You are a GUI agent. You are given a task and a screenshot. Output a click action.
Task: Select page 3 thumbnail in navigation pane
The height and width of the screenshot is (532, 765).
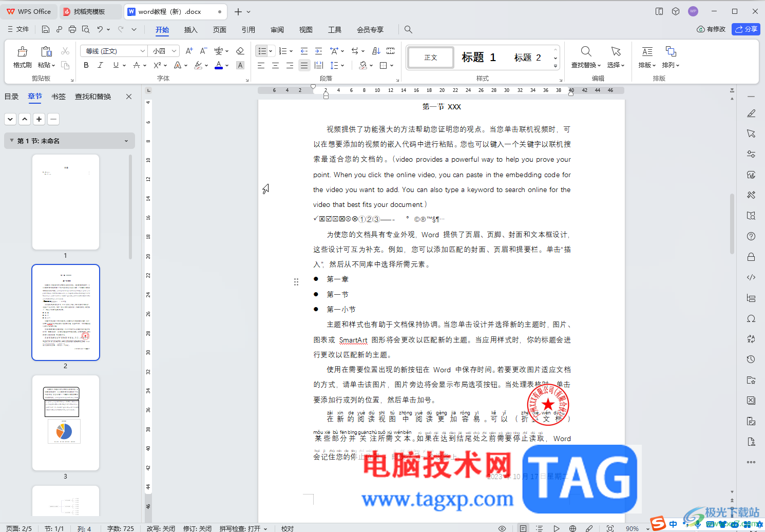[x=66, y=423]
